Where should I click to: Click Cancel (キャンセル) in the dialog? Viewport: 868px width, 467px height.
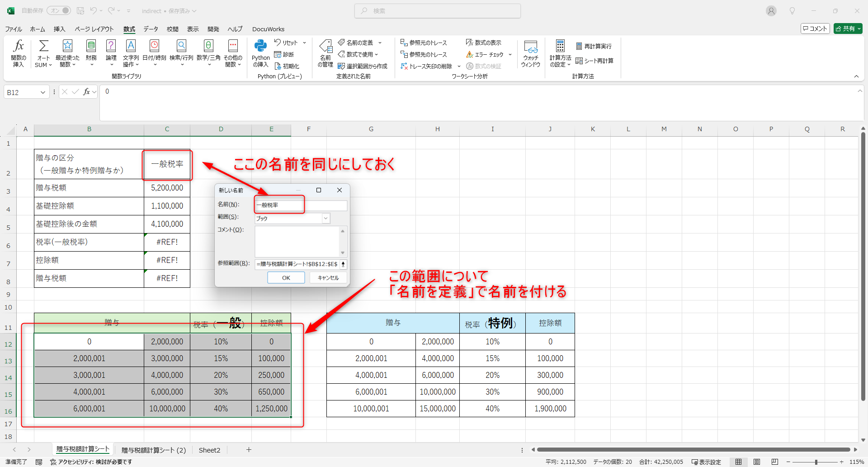pos(328,278)
